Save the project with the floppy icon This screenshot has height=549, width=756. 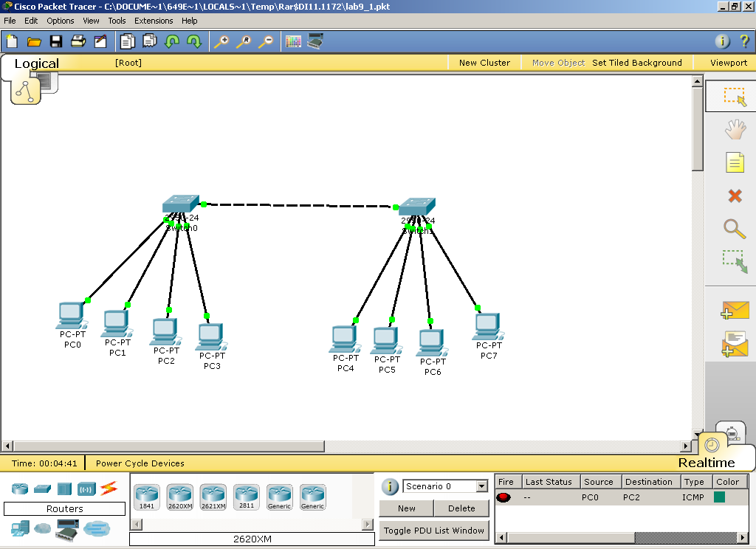tap(56, 41)
